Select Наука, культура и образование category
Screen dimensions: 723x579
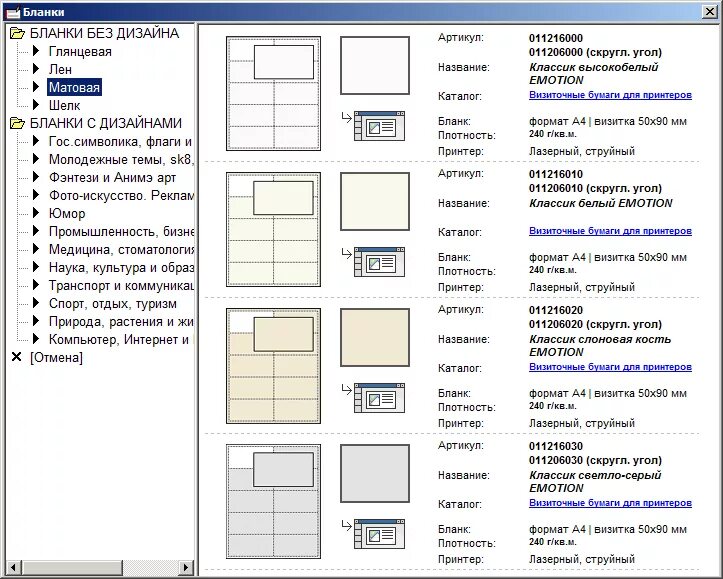coord(121,267)
